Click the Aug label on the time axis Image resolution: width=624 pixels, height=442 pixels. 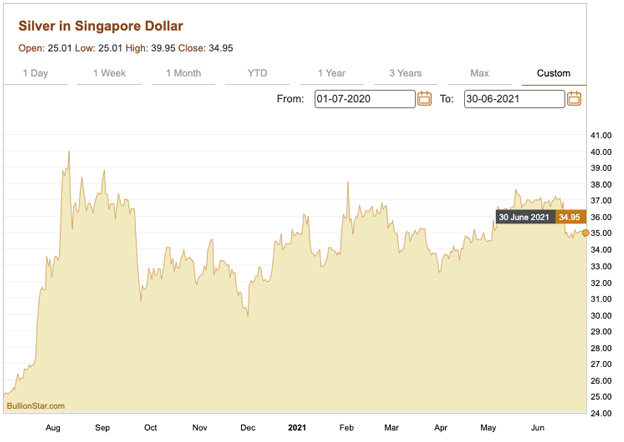point(53,428)
